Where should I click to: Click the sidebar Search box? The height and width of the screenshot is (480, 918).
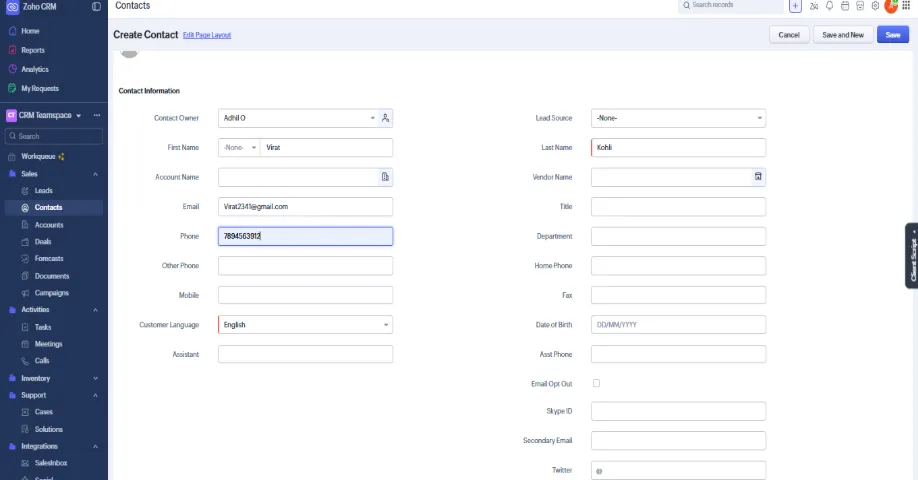point(54,136)
